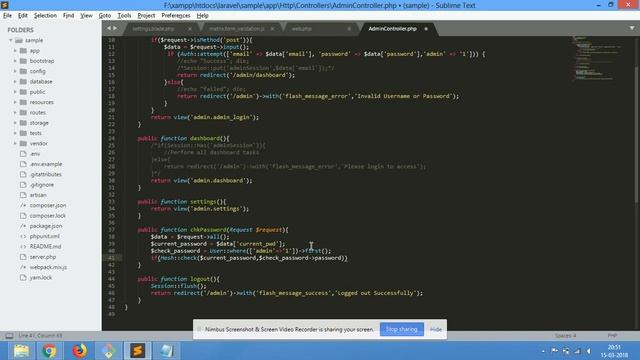Screen dimensions: 640x360
Task: Open the server.php file
Action: tap(43, 257)
